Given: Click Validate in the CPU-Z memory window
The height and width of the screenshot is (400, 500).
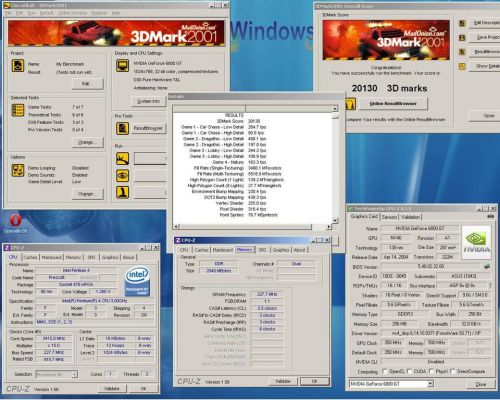Looking at the screenshot, I should click(283, 381).
